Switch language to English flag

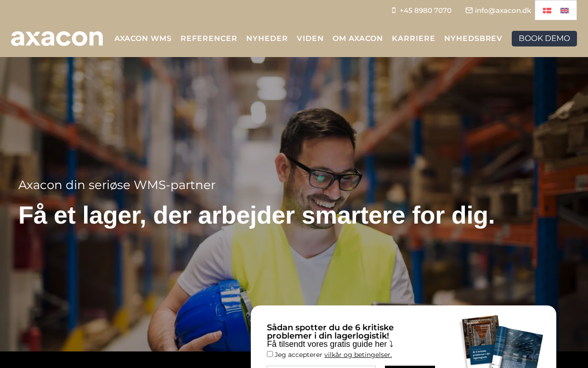point(565,11)
